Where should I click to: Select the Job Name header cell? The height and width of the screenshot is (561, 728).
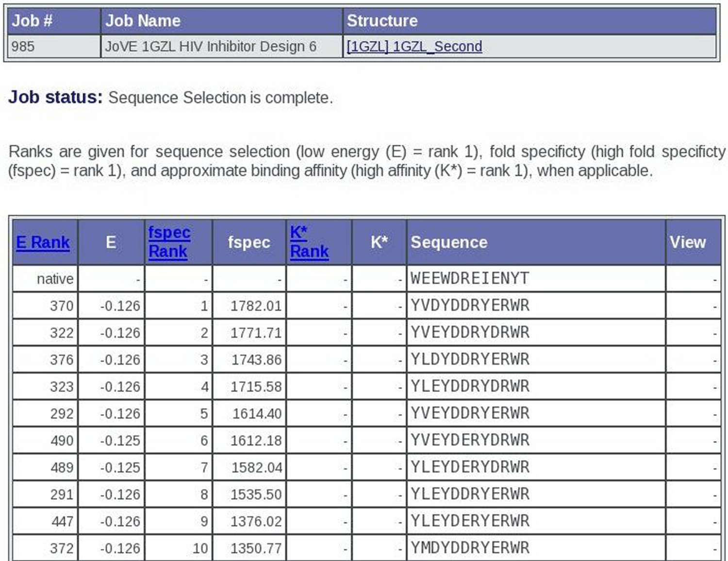coord(222,21)
